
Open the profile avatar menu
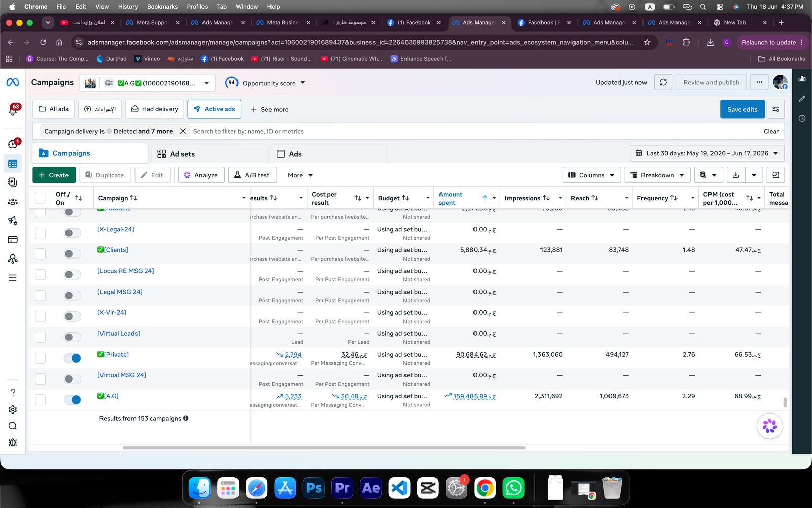[780, 82]
